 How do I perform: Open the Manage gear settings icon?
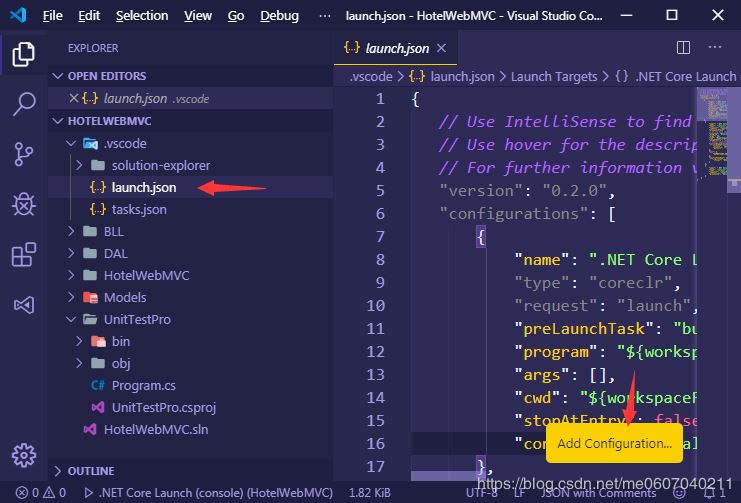(24, 455)
